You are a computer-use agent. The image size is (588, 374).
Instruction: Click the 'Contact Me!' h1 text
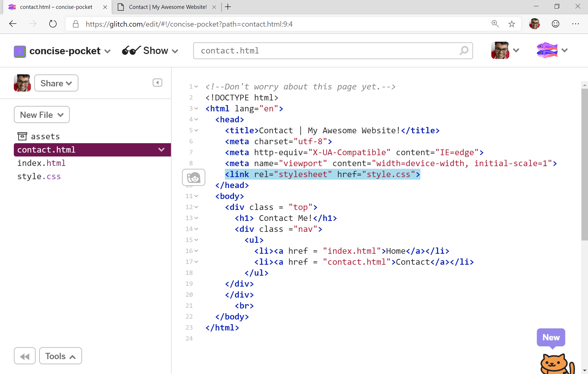tap(286, 218)
